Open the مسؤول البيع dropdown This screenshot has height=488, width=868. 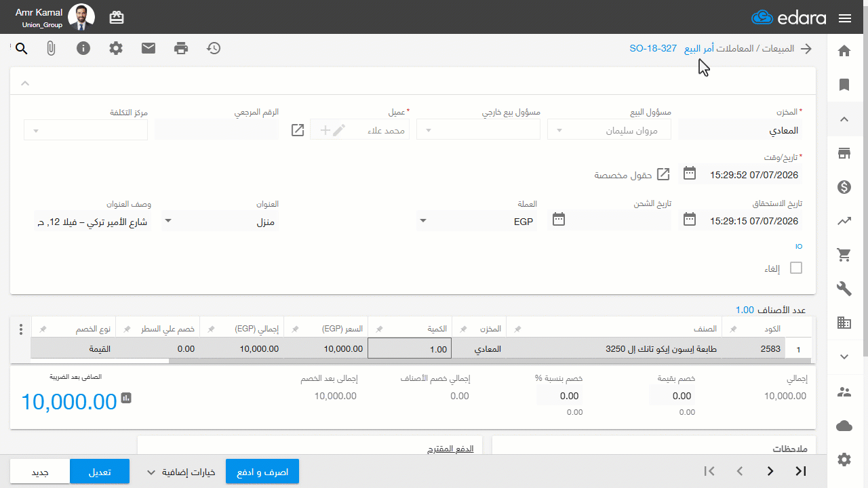tap(609, 130)
